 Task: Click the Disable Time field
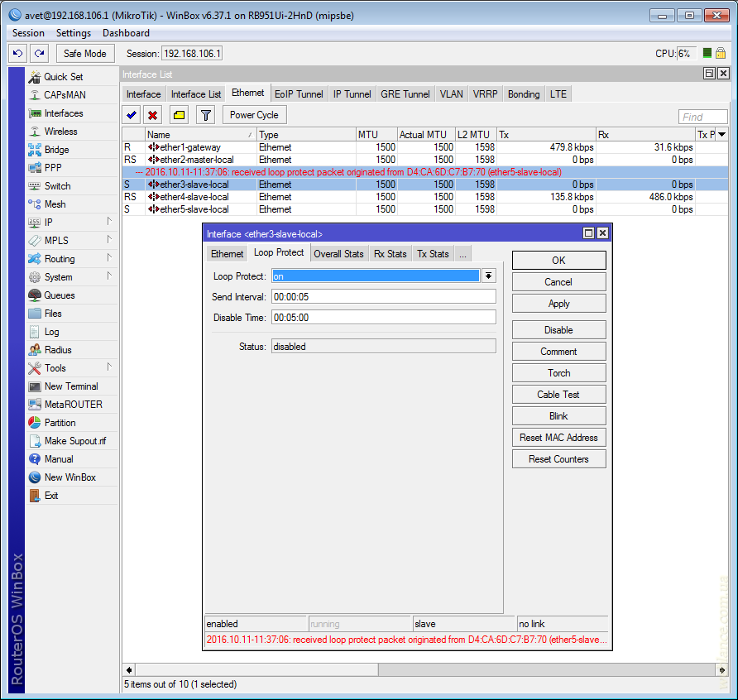coord(384,318)
